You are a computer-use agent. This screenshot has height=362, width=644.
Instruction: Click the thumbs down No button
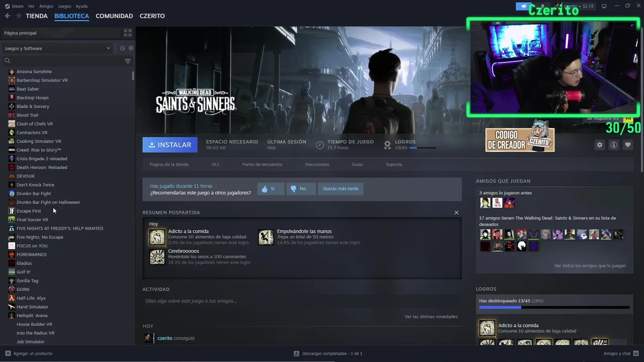coord(301,189)
